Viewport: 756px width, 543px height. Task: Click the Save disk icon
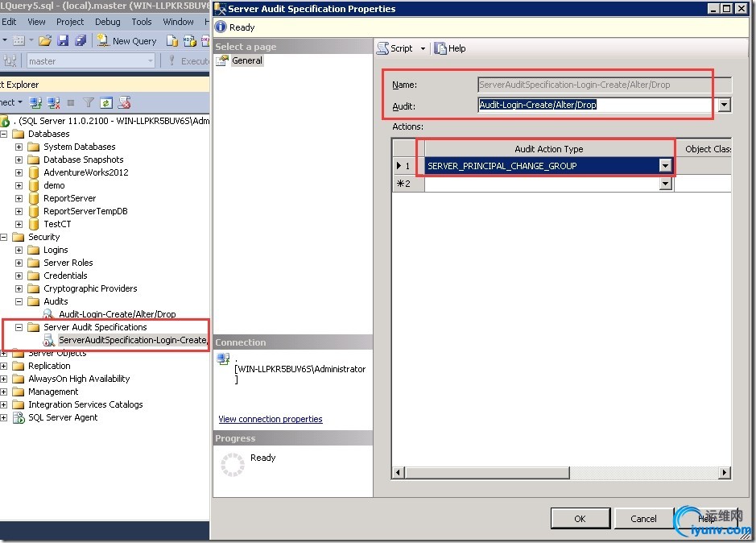63,41
